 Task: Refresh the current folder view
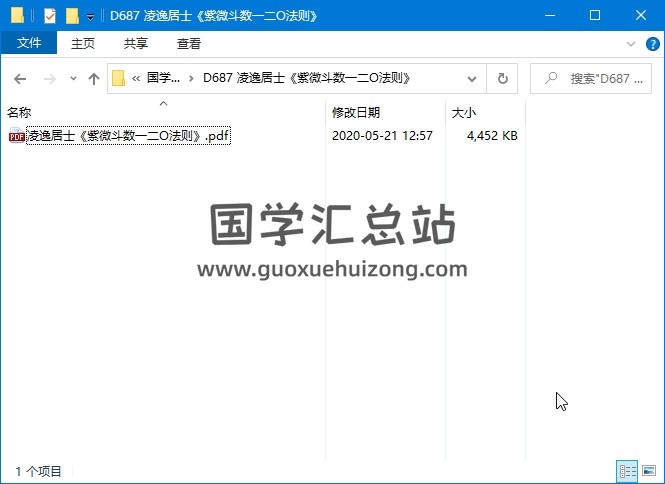coord(501,79)
